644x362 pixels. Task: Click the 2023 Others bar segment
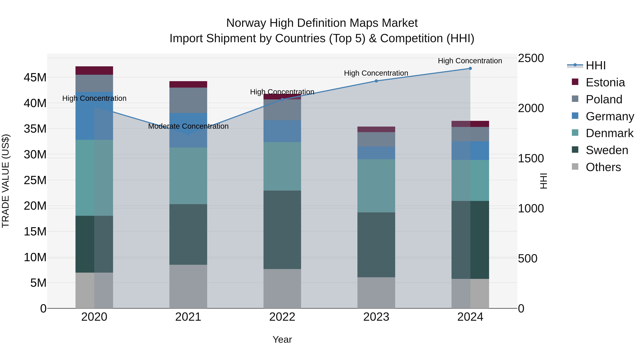(376, 293)
